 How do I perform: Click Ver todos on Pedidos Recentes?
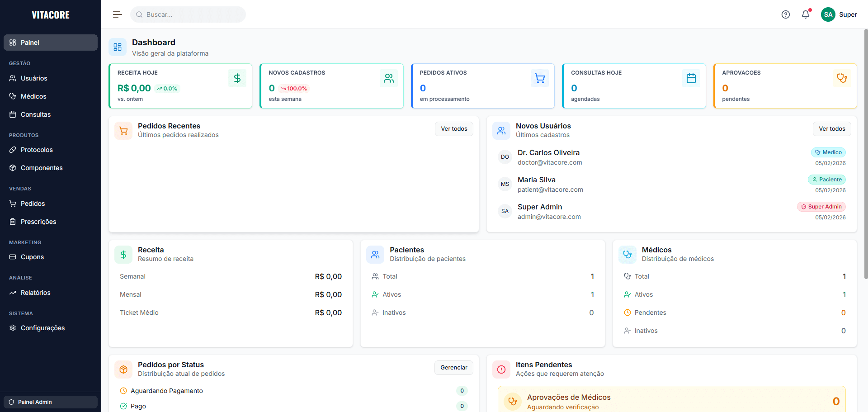454,128
